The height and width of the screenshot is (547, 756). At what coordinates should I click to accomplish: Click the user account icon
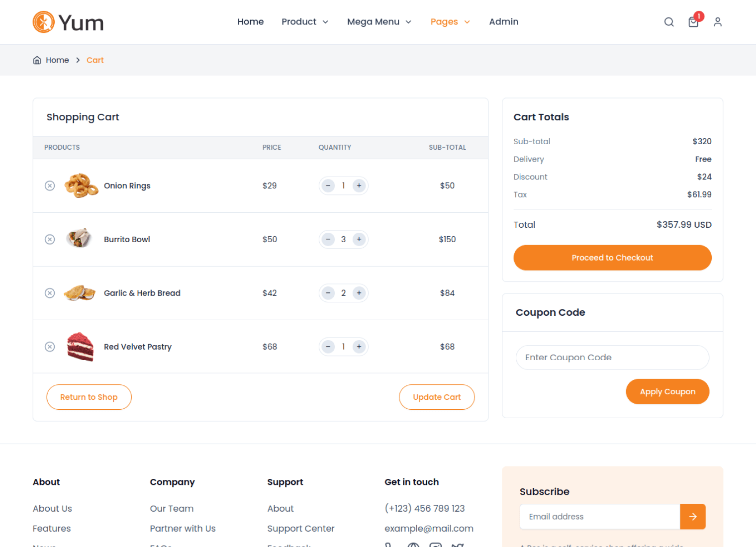[717, 22]
